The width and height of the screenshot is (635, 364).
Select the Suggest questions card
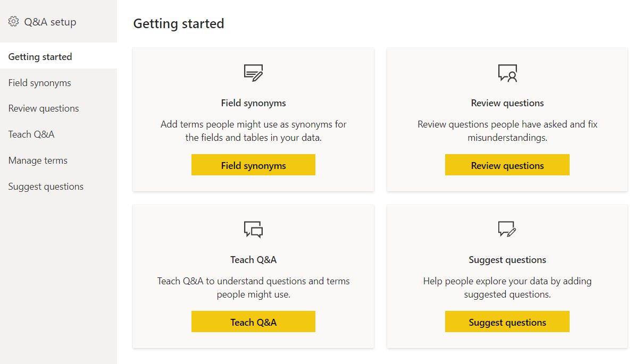tap(507, 321)
